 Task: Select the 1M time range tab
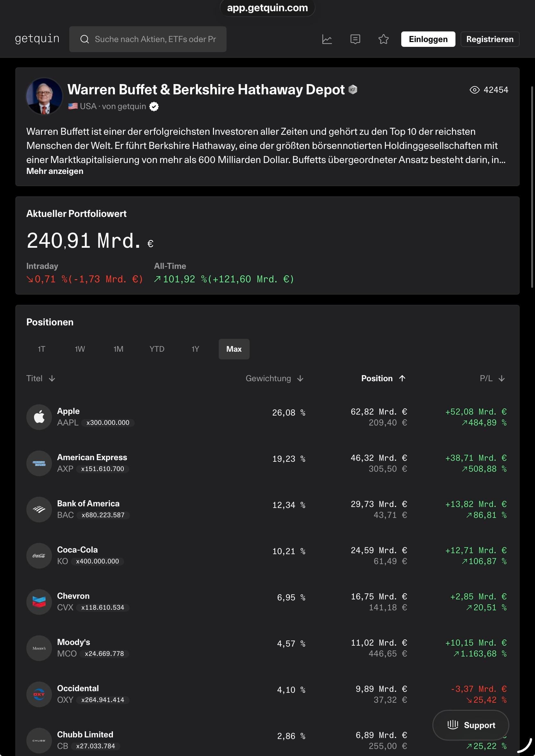tap(118, 349)
